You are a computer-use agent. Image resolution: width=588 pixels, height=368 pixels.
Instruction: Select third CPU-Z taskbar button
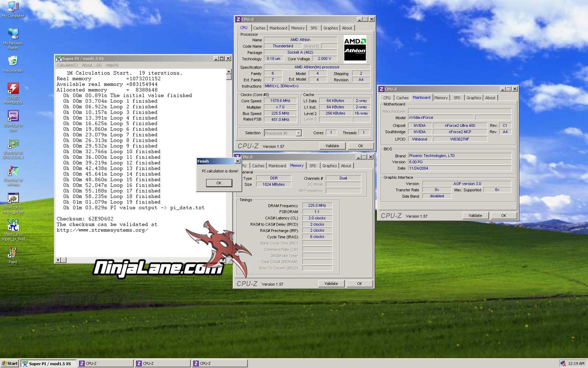(220, 364)
